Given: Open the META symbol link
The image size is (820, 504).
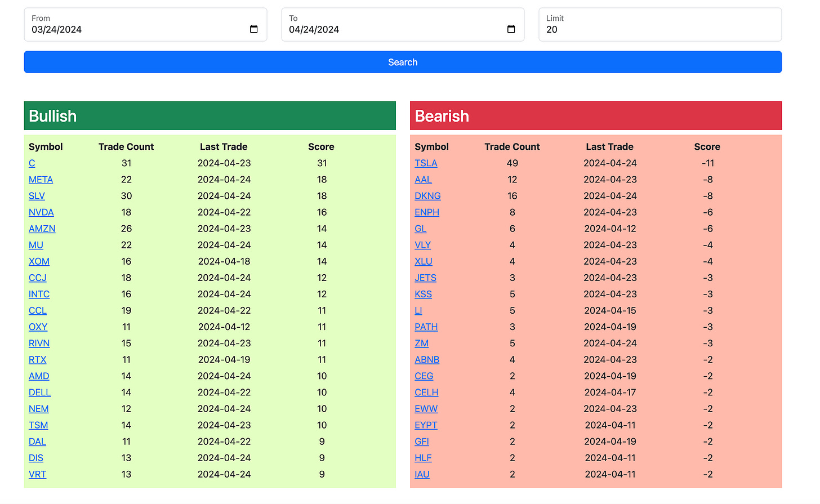Looking at the screenshot, I should coord(41,180).
